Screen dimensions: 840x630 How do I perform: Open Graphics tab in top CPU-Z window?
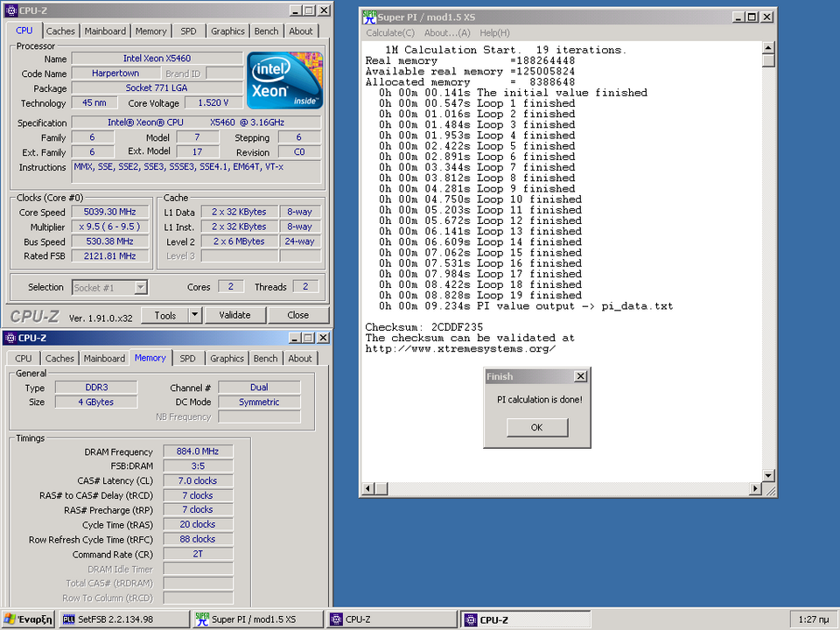coord(227,31)
